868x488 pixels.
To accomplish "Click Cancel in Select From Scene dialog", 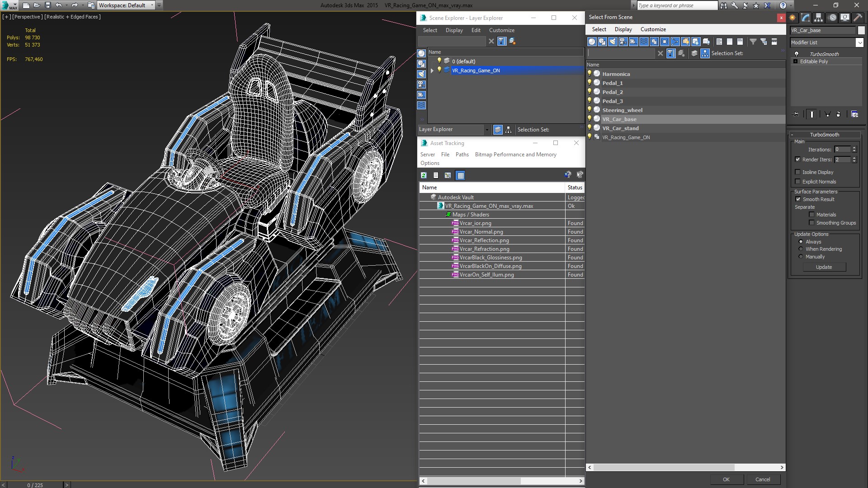I will click(762, 479).
